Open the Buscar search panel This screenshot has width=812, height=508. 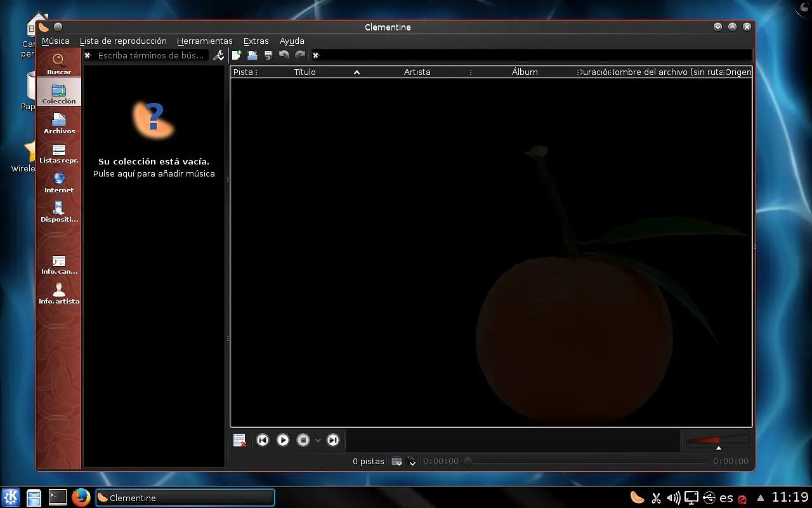(x=59, y=63)
